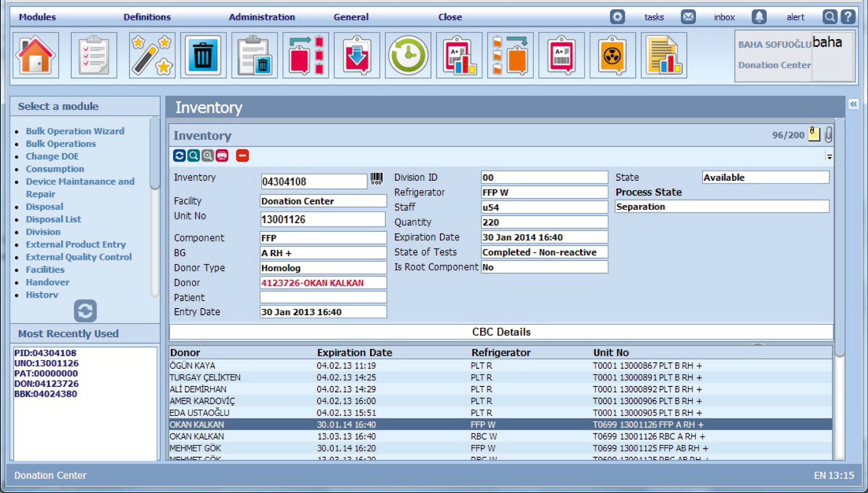Click the barcode scanner icon beside Inventory field
Viewport: 868px width, 493px height.
coord(376,179)
